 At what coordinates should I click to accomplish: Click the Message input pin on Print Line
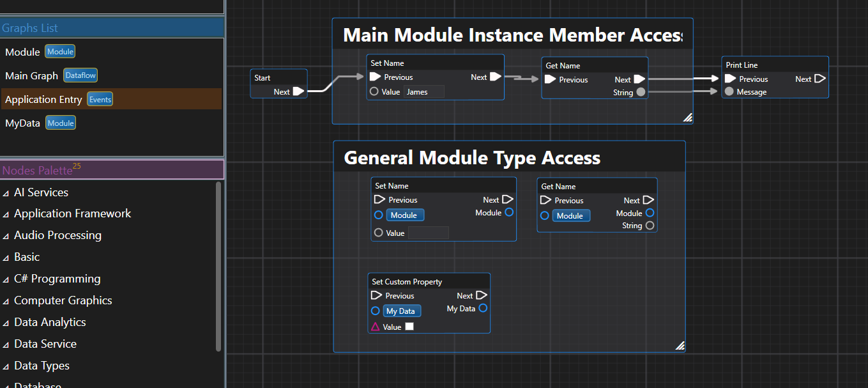pos(729,91)
